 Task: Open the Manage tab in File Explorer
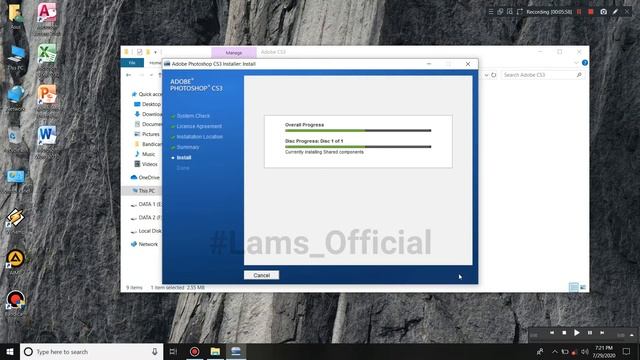tap(234, 53)
